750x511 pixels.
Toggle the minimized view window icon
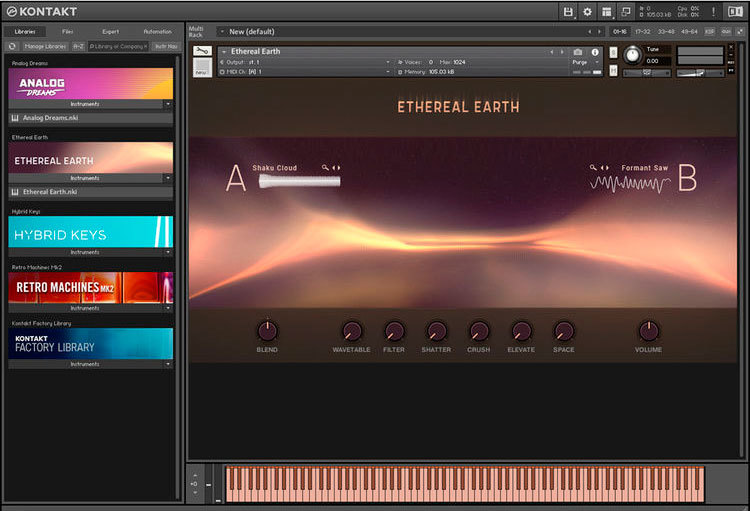tap(625, 11)
